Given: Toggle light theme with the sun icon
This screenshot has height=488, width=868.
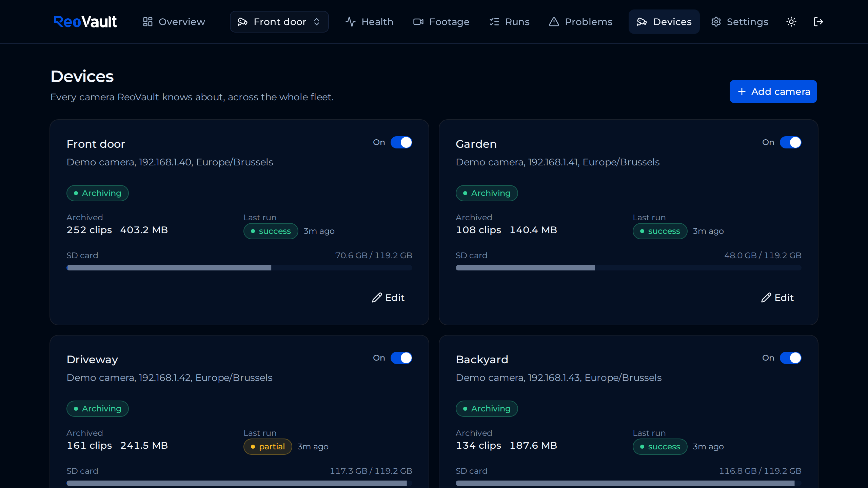Looking at the screenshot, I should tap(791, 22).
